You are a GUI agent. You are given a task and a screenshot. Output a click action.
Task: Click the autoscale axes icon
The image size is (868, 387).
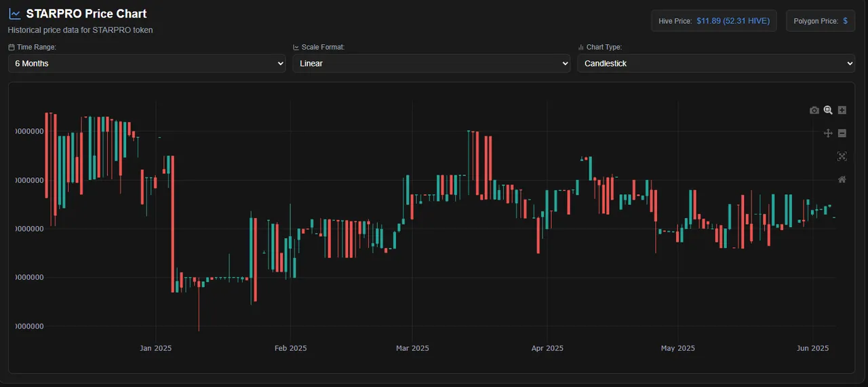(x=842, y=156)
